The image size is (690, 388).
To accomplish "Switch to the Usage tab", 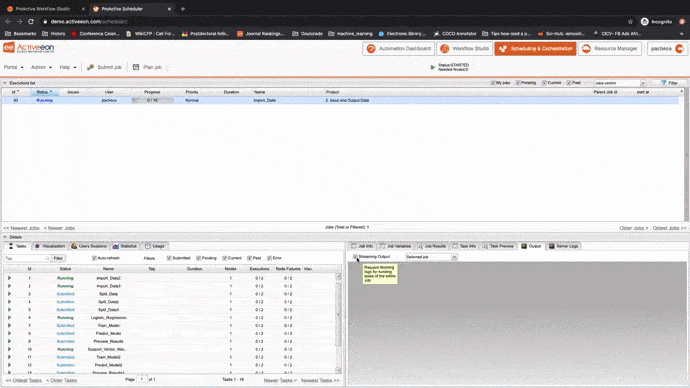I will pyautogui.click(x=155, y=246).
